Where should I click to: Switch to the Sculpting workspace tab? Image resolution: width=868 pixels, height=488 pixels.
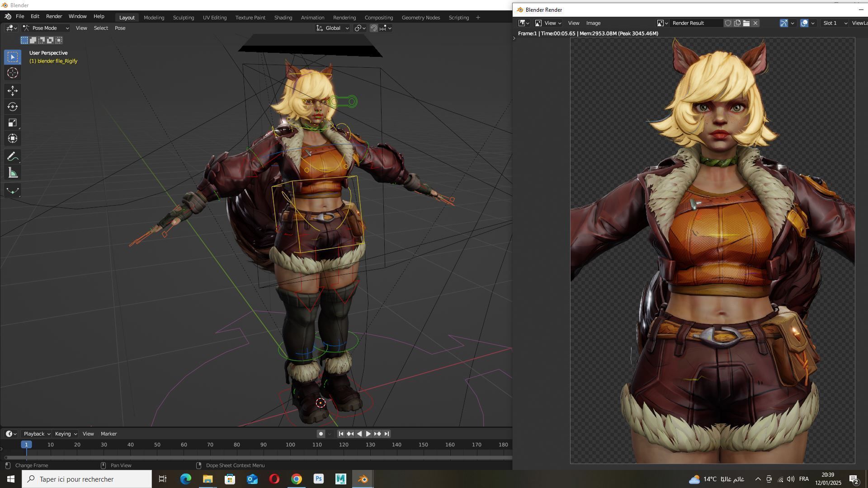pos(184,18)
